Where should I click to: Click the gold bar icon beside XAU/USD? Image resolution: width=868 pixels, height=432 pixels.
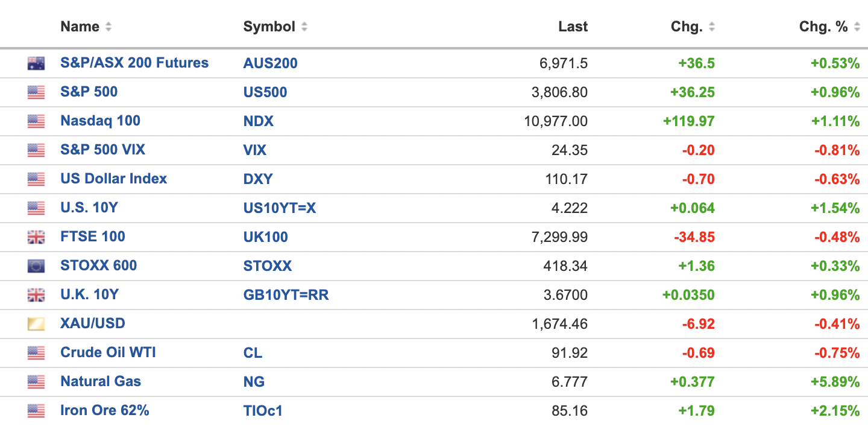tap(36, 324)
